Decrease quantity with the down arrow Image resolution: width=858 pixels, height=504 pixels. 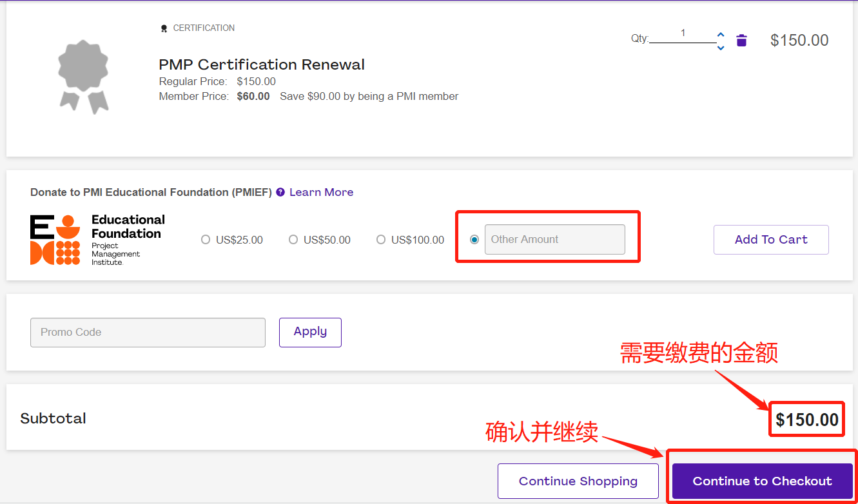(x=721, y=48)
